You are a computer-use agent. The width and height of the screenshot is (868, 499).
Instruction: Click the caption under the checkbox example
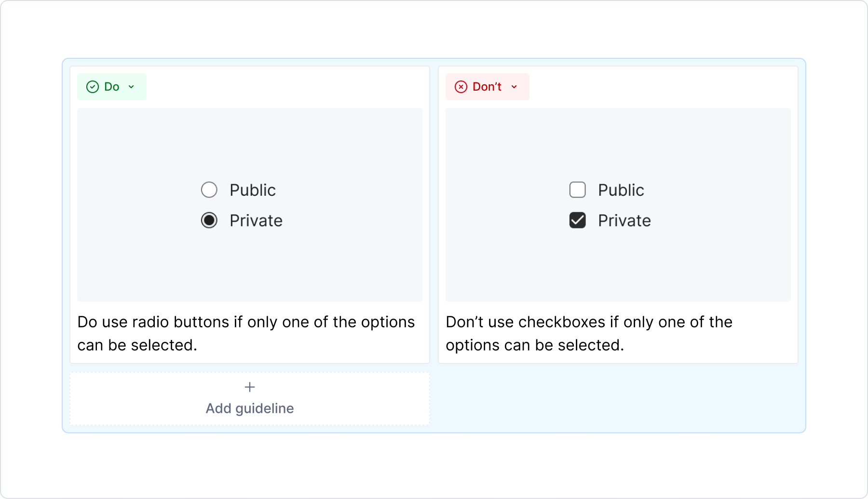click(589, 333)
